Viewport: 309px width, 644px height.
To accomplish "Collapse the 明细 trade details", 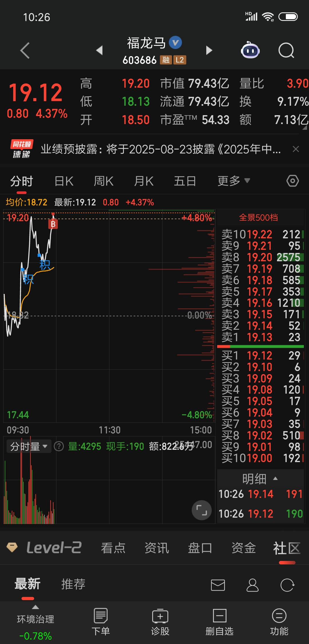I will pos(260,479).
